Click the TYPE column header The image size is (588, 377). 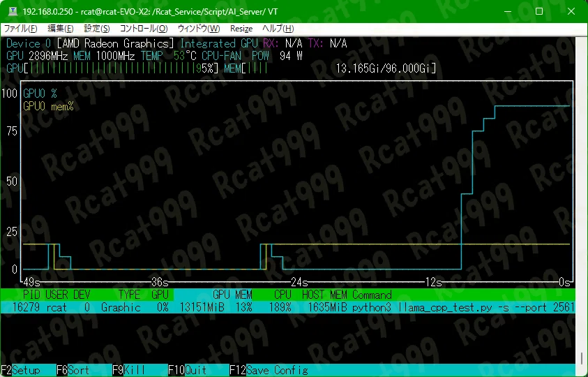(129, 295)
